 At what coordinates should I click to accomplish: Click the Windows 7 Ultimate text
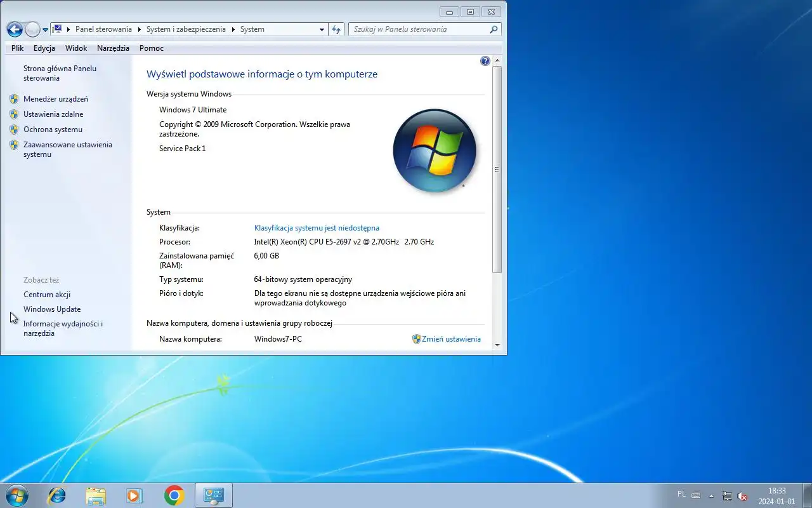tap(193, 110)
